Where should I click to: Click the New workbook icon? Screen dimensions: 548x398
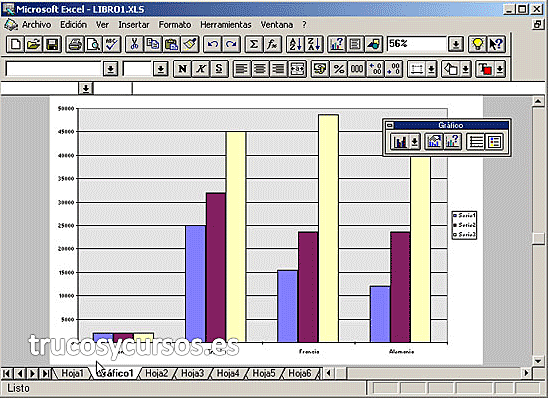pyautogui.click(x=15, y=44)
